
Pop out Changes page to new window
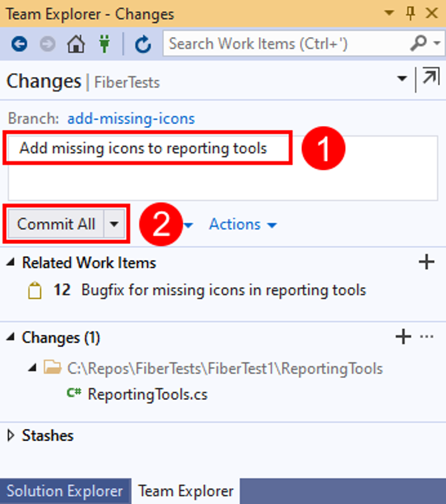(431, 76)
